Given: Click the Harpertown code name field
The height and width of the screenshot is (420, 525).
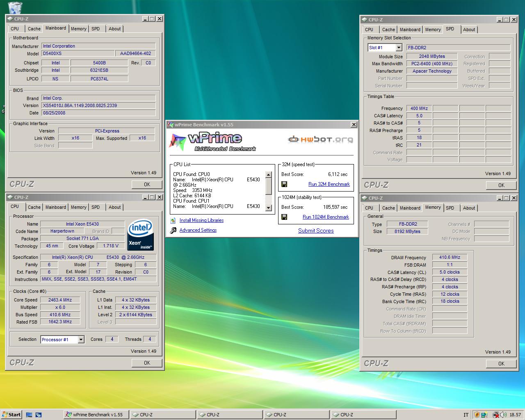Looking at the screenshot, I should coord(62,231).
